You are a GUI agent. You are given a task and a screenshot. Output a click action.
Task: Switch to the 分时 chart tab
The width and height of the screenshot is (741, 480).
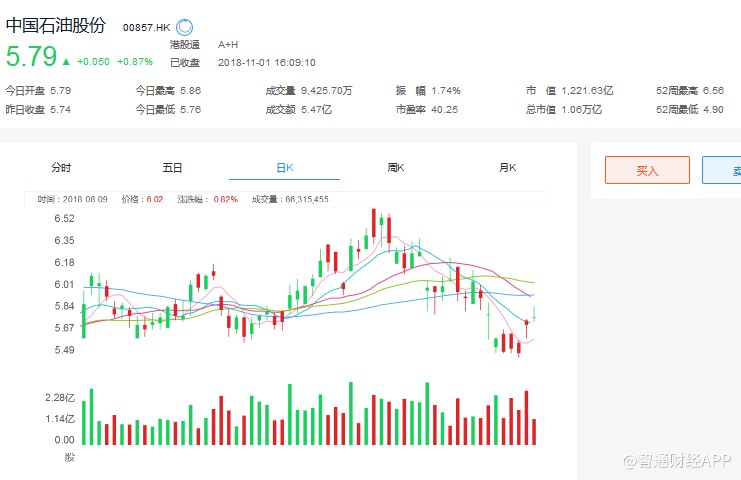(61, 168)
